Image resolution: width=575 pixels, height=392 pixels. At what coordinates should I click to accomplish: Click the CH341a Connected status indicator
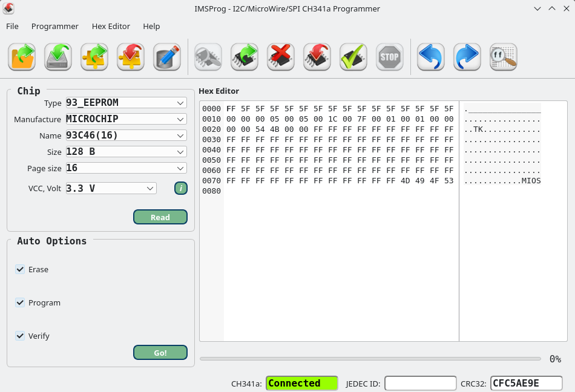[x=302, y=383]
